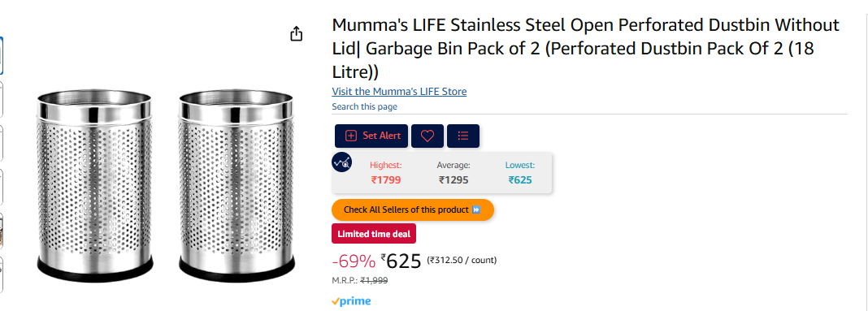Click the -69% discount label

click(x=354, y=260)
